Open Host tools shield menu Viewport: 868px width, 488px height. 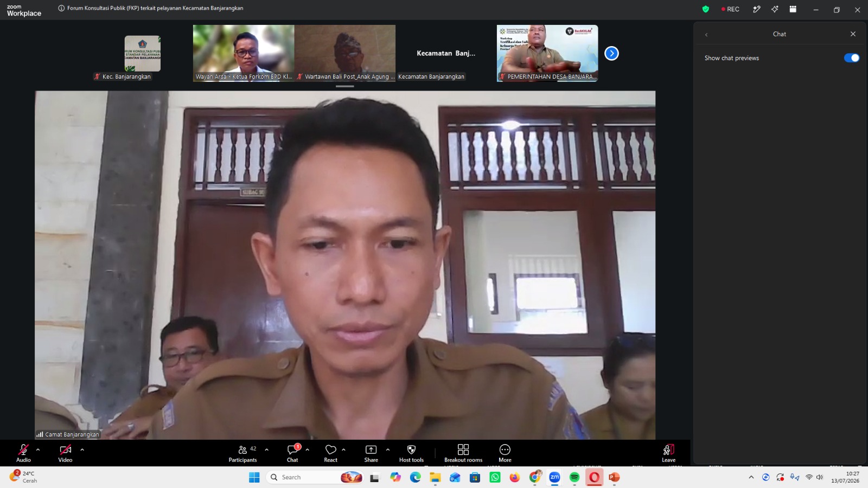pos(411,453)
